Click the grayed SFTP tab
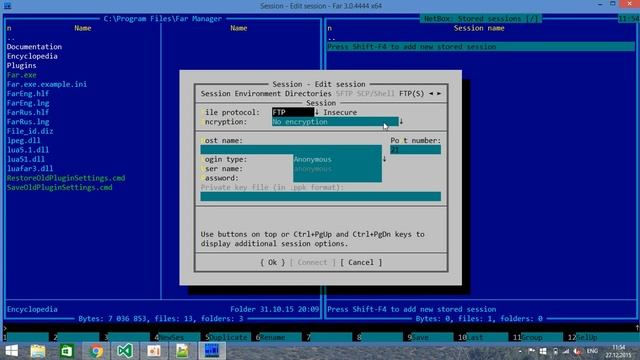This screenshot has width=640, height=360. click(344, 93)
